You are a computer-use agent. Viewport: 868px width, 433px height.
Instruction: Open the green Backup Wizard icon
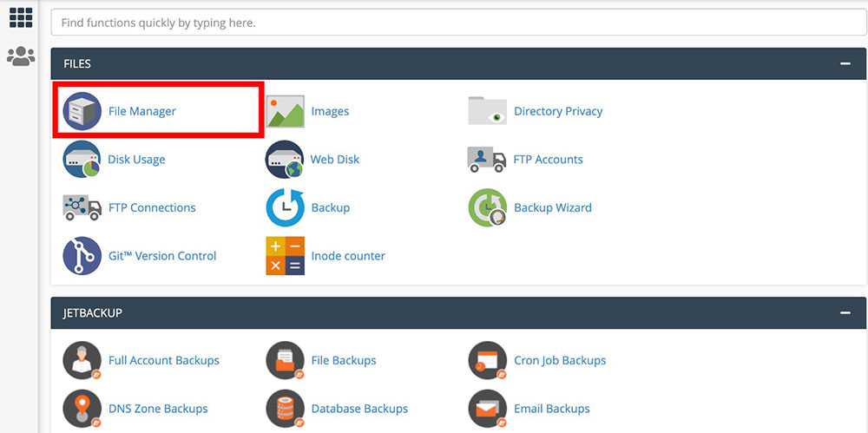click(x=488, y=207)
